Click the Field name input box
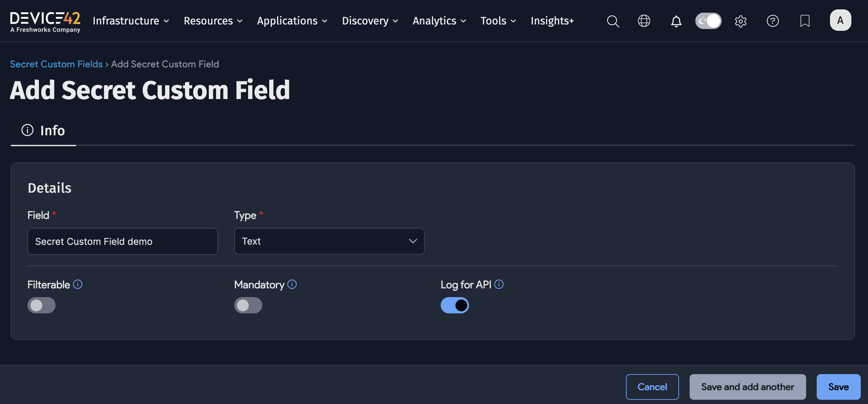This screenshot has height=404, width=868. click(122, 241)
